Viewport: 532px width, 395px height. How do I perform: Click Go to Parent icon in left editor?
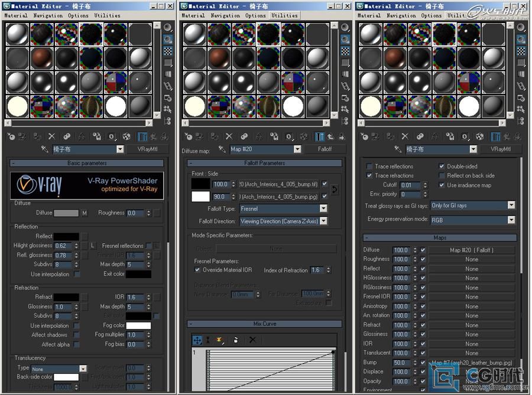pos(154,136)
